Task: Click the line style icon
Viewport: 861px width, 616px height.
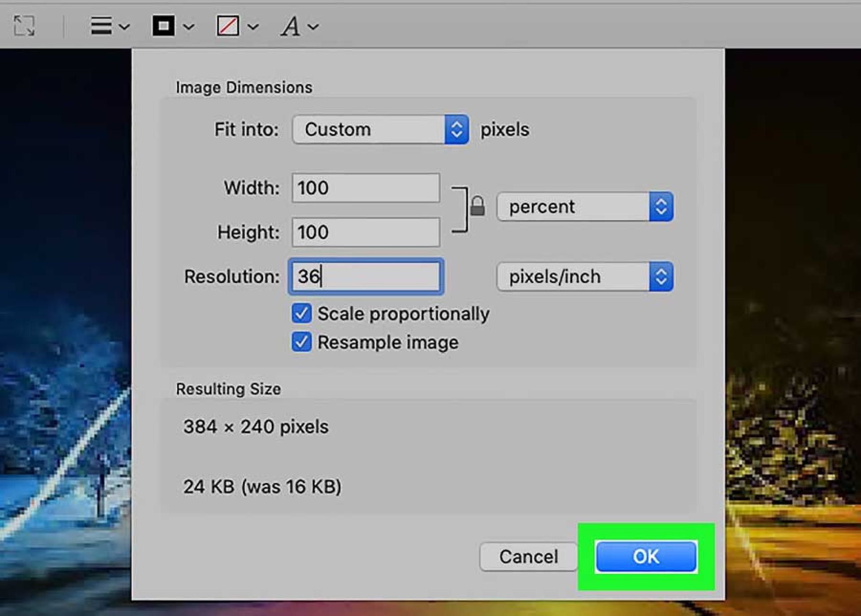Action: coord(101,26)
